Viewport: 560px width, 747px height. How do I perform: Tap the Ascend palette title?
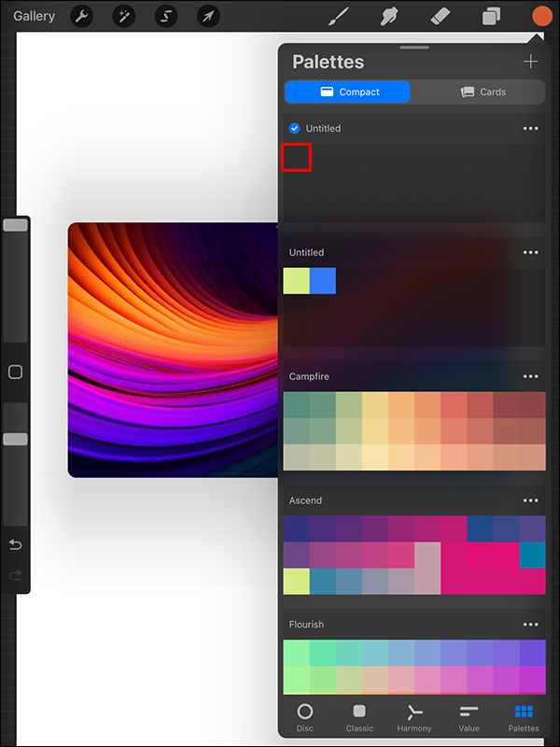[305, 500]
